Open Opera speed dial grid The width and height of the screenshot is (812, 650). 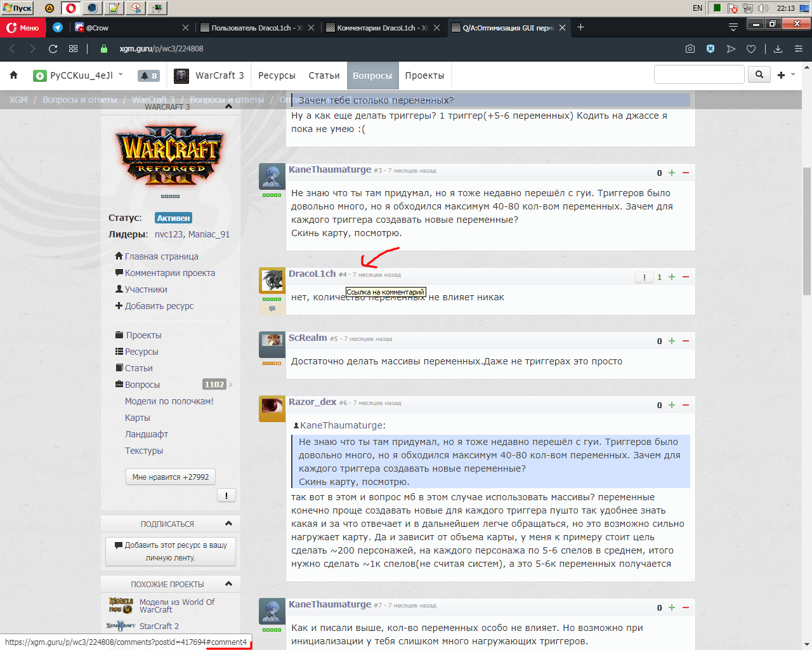74,49
